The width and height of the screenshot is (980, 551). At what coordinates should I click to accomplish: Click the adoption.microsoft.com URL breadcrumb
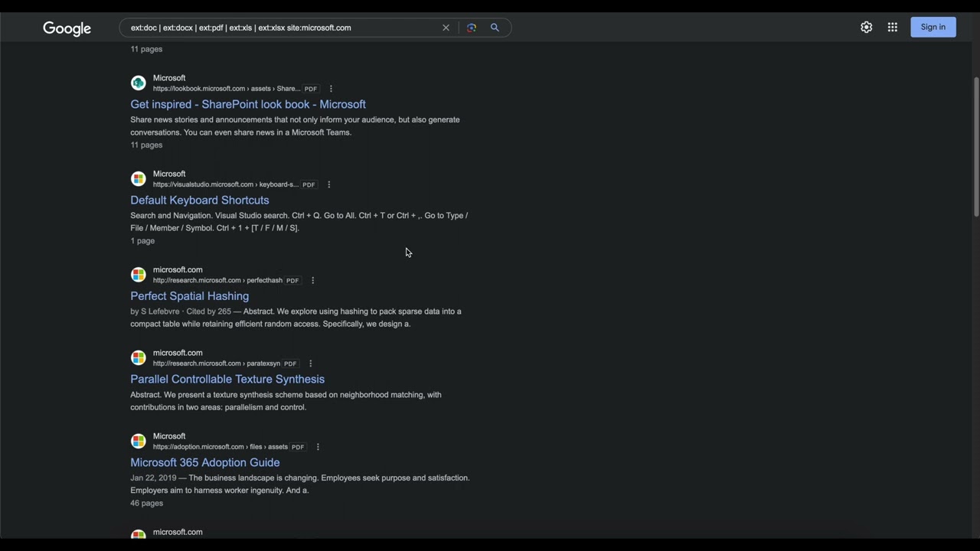(220, 447)
